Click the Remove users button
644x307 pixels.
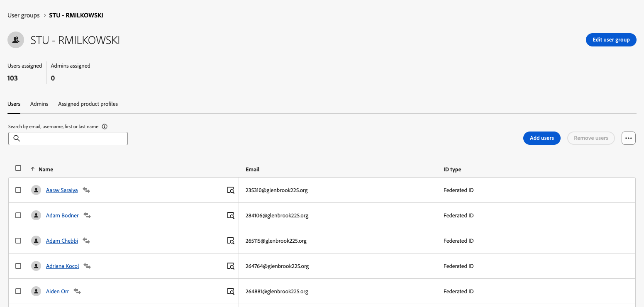click(x=591, y=138)
